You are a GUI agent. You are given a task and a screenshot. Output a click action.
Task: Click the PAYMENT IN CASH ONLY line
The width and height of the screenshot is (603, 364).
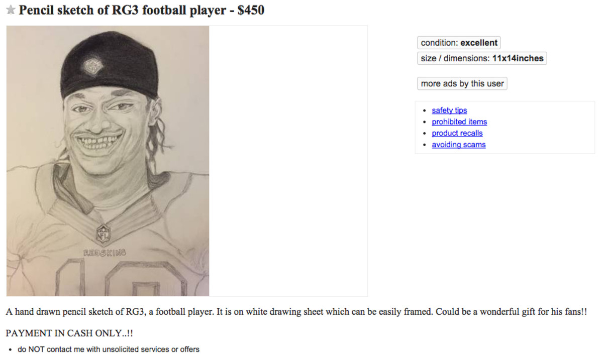pos(69,333)
